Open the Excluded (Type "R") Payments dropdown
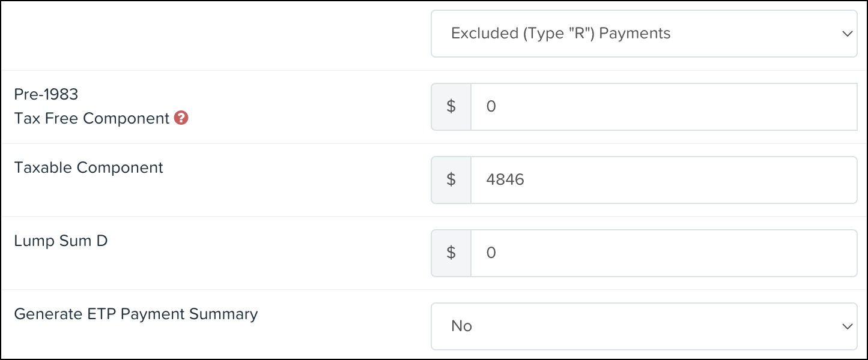The width and height of the screenshot is (868, 360). (x=644, y=34)
